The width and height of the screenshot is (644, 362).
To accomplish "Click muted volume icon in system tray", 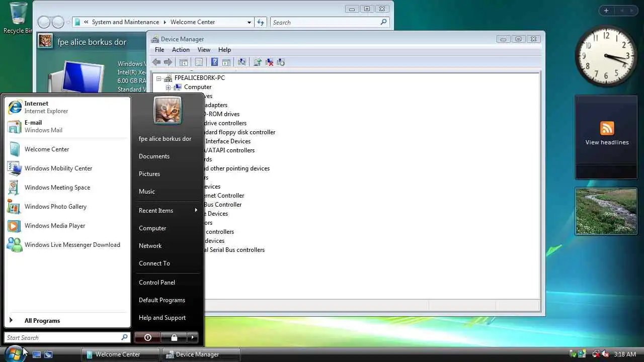I will 606,354.
